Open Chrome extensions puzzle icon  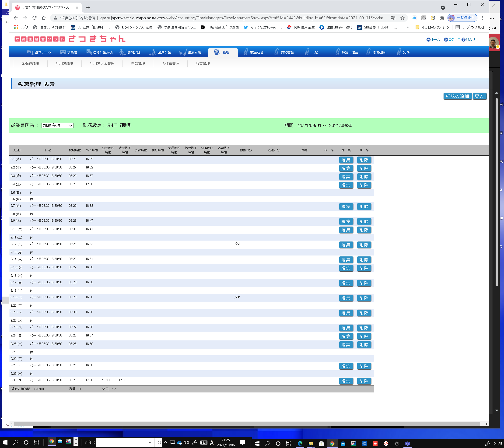442,18
